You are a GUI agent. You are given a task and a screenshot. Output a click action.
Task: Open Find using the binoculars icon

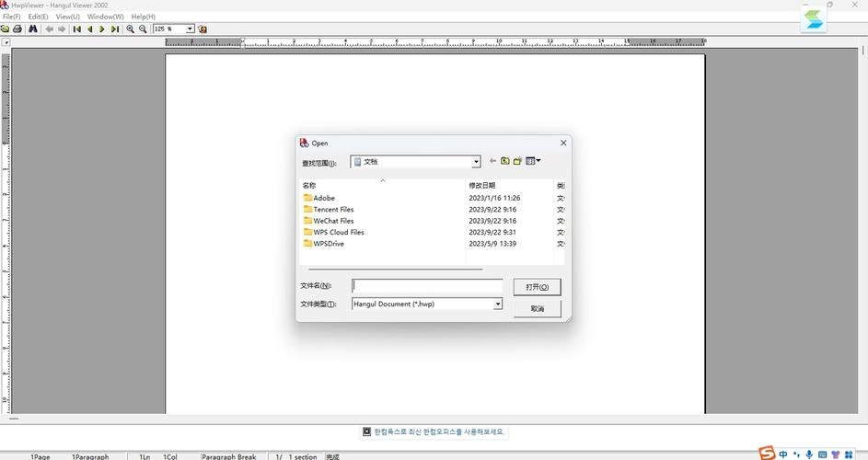point(33,29)
